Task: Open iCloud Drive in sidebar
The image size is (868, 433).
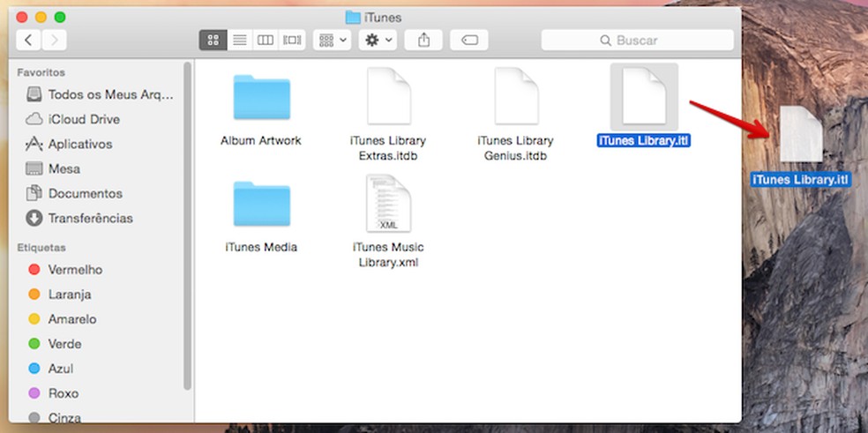Action: click(72, 119)
